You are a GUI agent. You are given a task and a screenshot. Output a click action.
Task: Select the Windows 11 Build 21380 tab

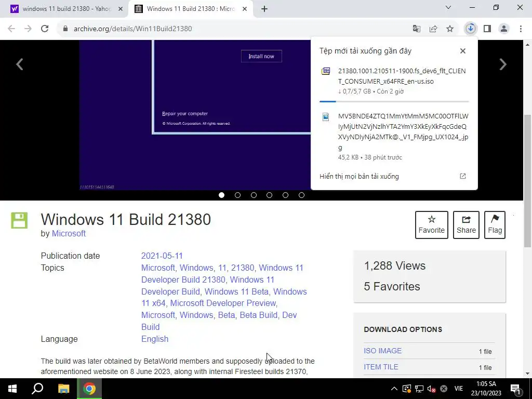(190, 9)
